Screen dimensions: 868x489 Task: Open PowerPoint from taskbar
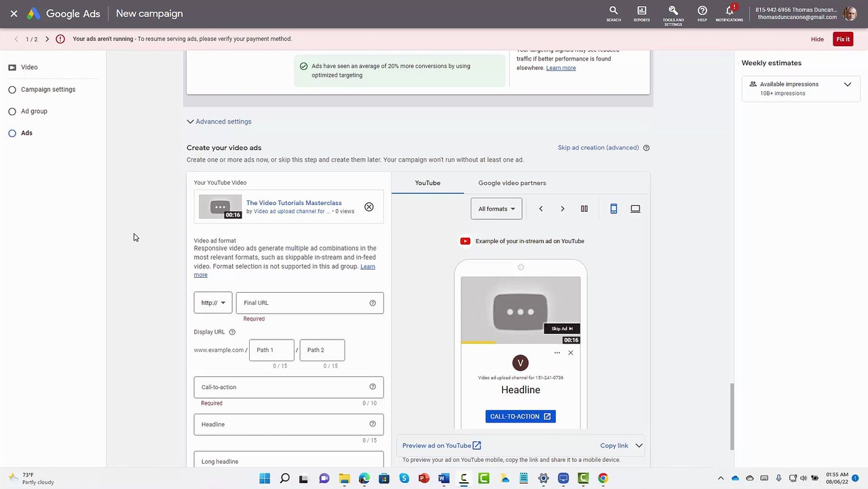[x=424, y=478]
